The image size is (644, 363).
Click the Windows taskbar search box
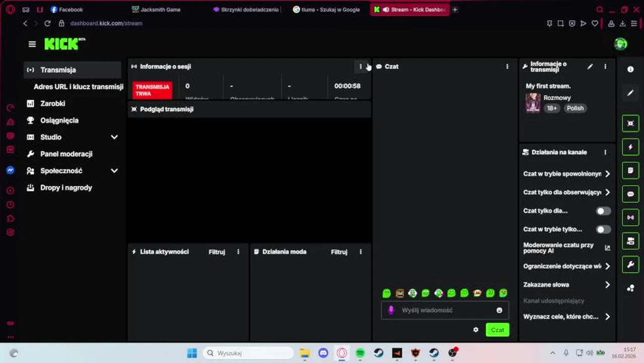248,353
